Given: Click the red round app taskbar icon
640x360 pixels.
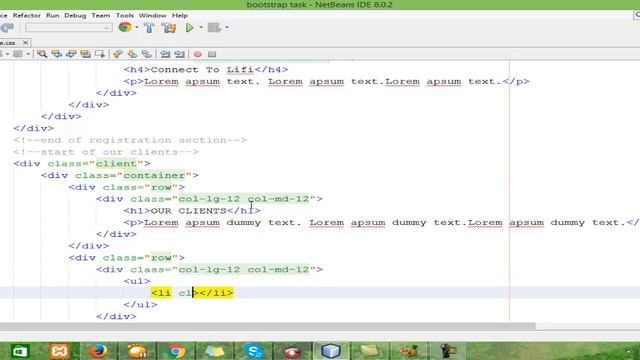Looking at the screenshot, I should click(292, 351).
